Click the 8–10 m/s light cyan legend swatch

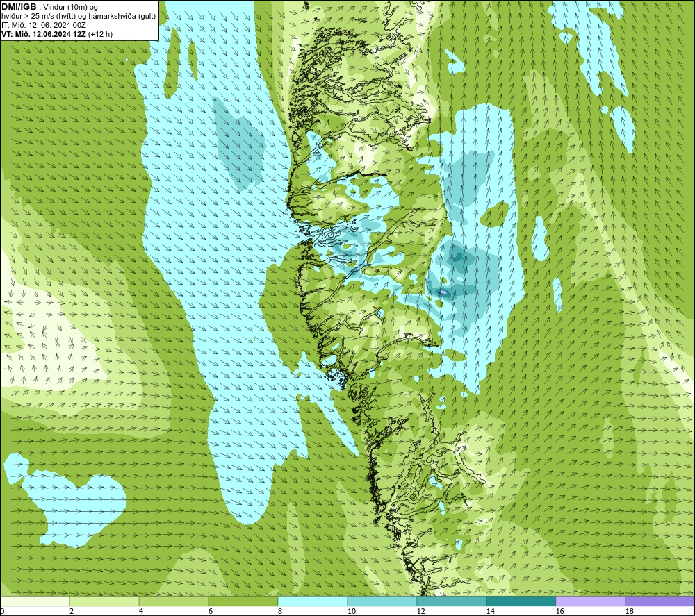(x=313, y=601)
